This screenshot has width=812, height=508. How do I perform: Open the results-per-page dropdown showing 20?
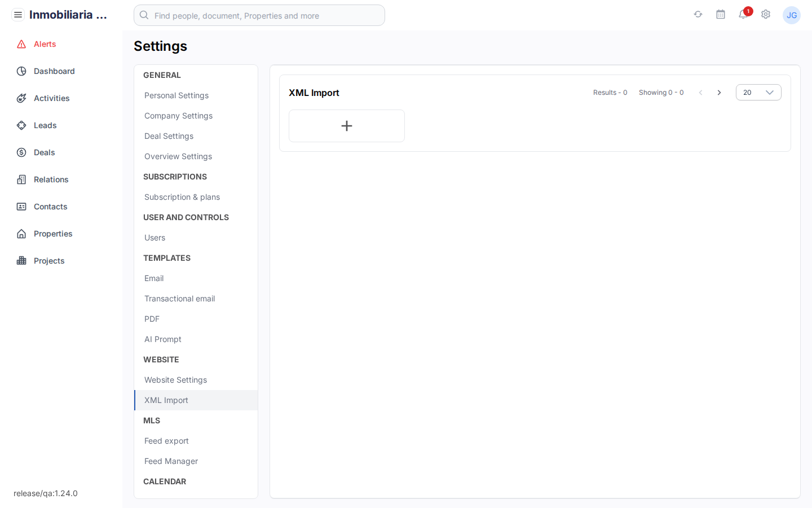[758, 92]
